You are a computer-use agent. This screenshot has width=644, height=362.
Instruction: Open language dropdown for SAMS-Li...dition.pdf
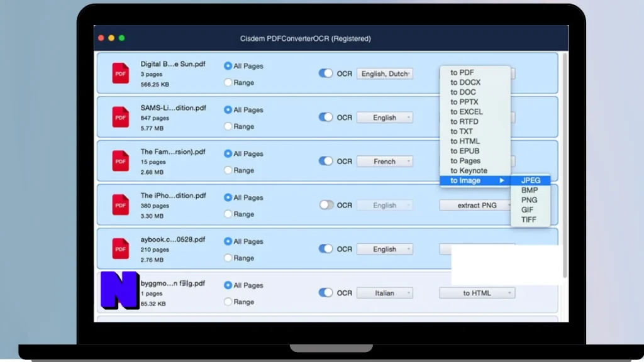pos(385,118)
